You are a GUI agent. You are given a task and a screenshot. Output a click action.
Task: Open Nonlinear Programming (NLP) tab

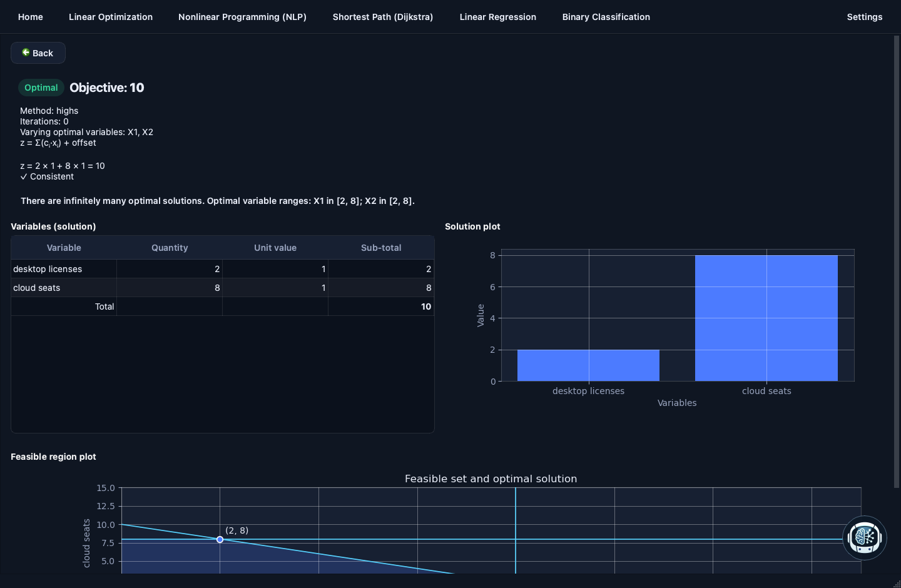click(x=242, y=17)
